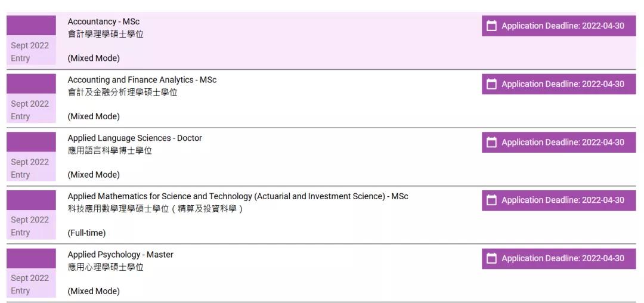Image resolution: width=644 pixels, height=303 pixels.
Task: Click Chinese title 應用心理學碩士學位
Action: (106, 267)
